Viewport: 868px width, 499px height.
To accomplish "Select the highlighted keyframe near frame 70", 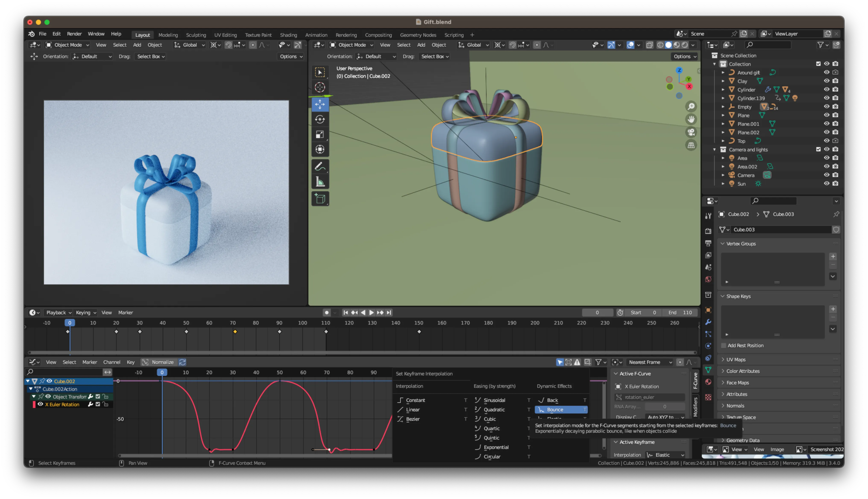I will coord(235,332).
